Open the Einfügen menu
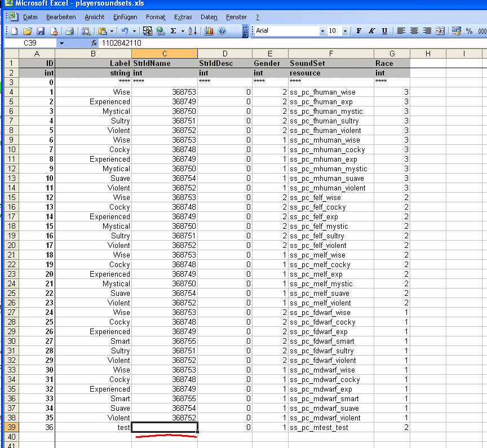Image resolution: width=487 pixels, height=448 pixels. pos(125,17)
